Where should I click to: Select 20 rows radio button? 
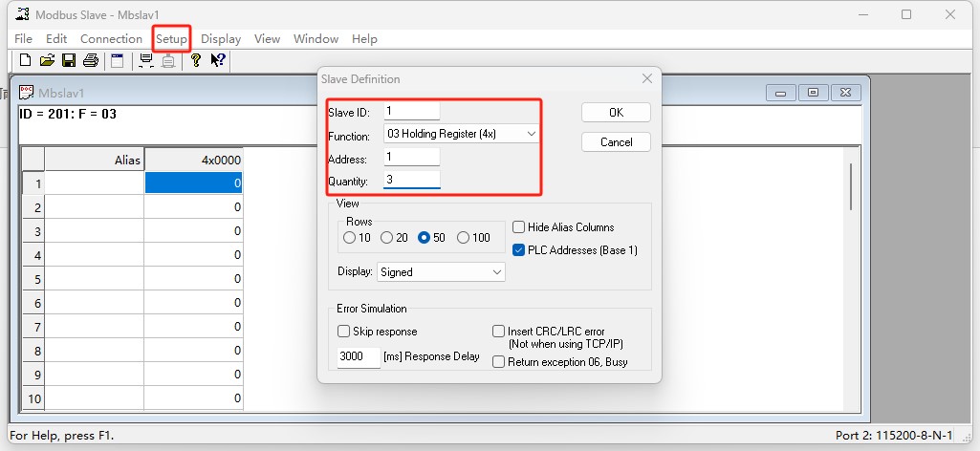point(386,237)
